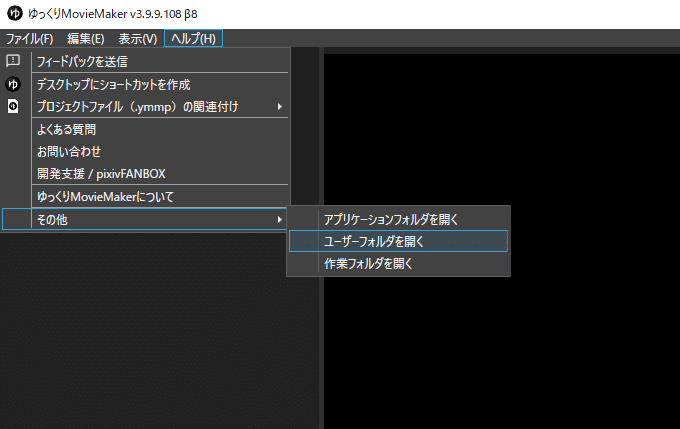Expand the arrow next to .ymmp の関連付け
Screen dimensions: 680x429
280,107
